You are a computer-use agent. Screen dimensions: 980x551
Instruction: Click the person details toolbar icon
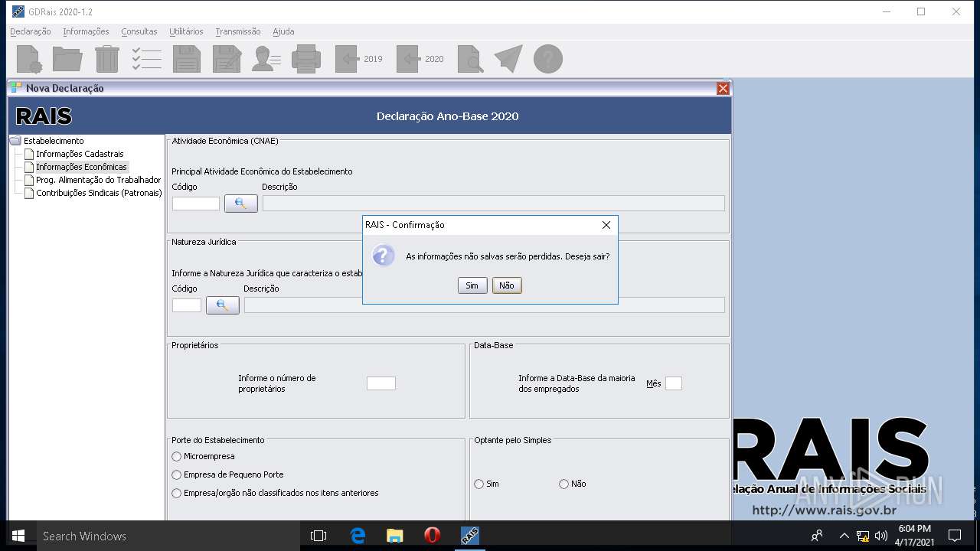tap(266, 59)
